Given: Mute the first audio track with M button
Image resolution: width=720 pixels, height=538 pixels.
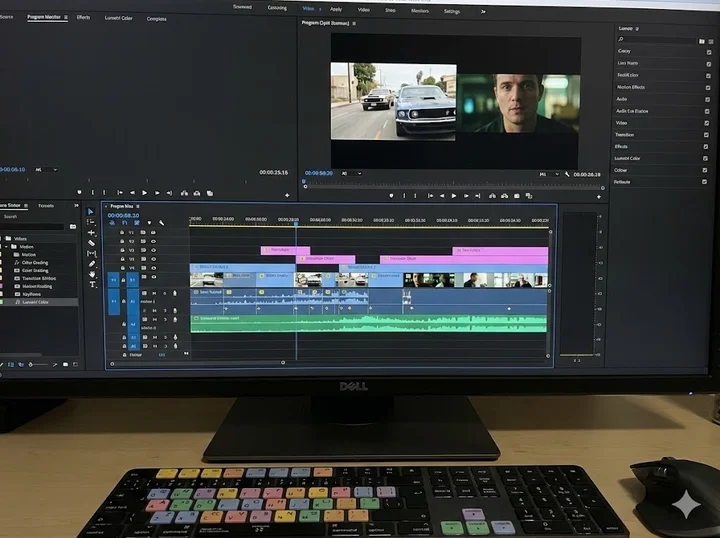Looking at the screenshot, I should pyautogui.click(x=155, y=293).
